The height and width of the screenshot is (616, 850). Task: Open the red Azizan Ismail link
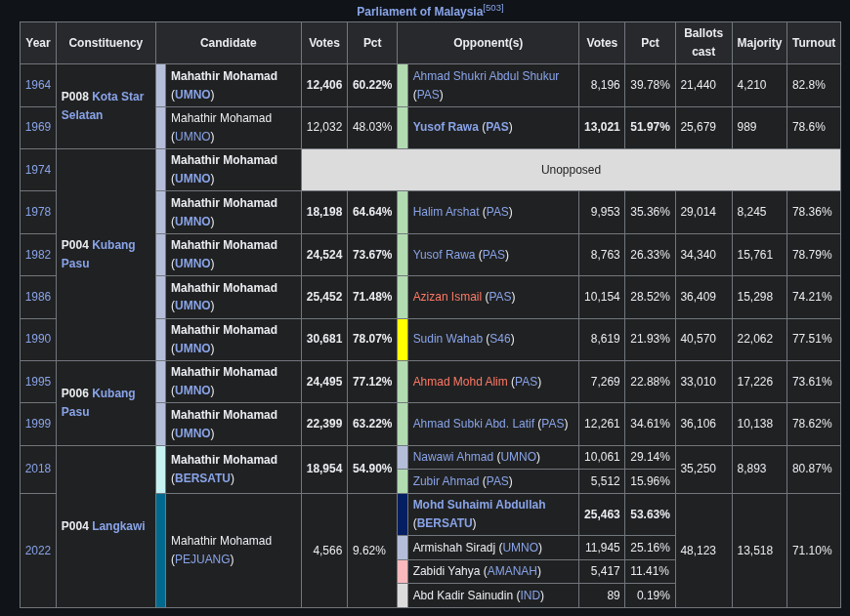coord(447,297)
